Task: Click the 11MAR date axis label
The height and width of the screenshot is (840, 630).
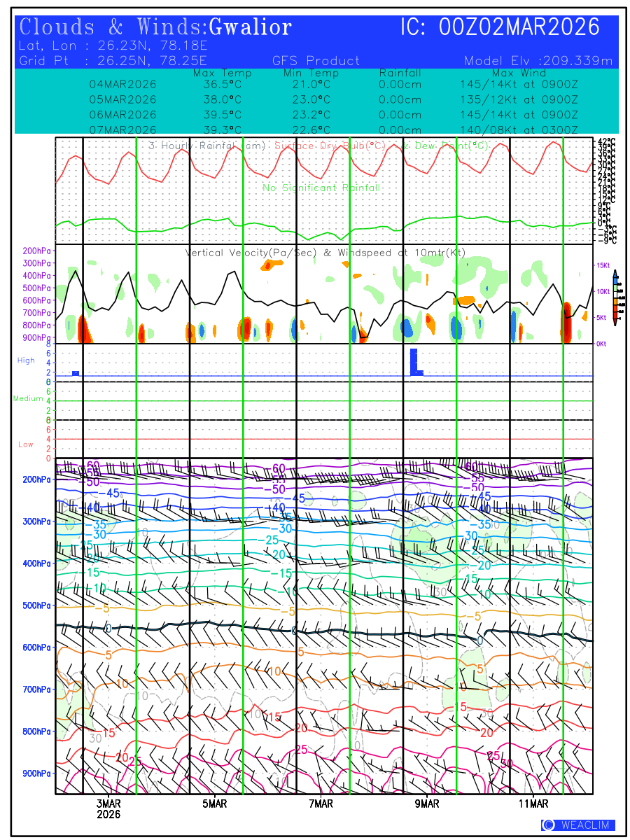Action: pyautogui.click(x=533, y=804)
